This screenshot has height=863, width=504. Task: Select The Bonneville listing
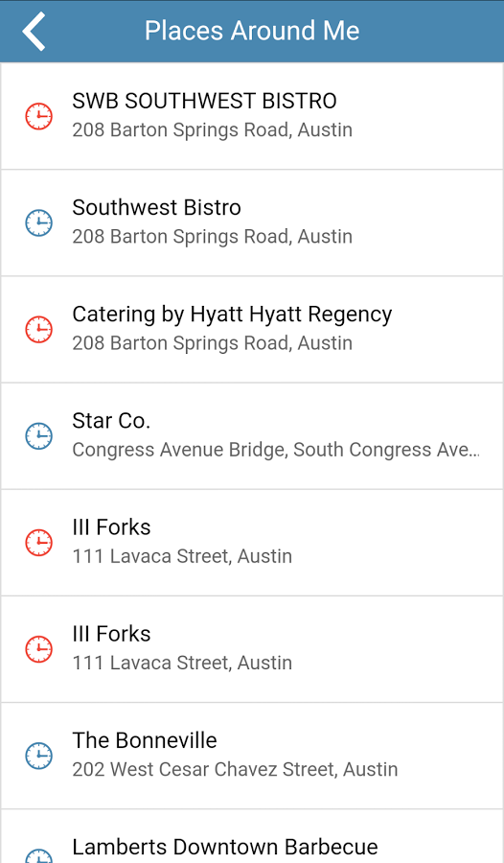tap(252, 756)
